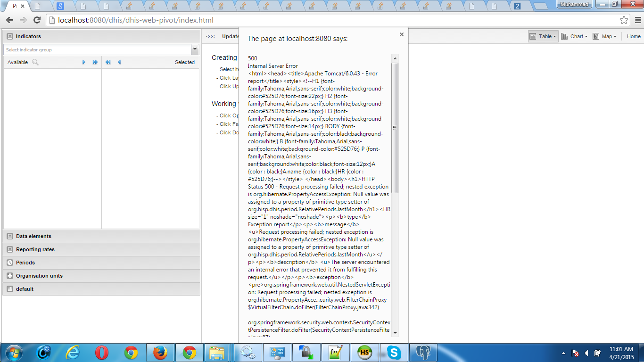Open the Notepad++ icon in the taskbar

pos(336,353)
